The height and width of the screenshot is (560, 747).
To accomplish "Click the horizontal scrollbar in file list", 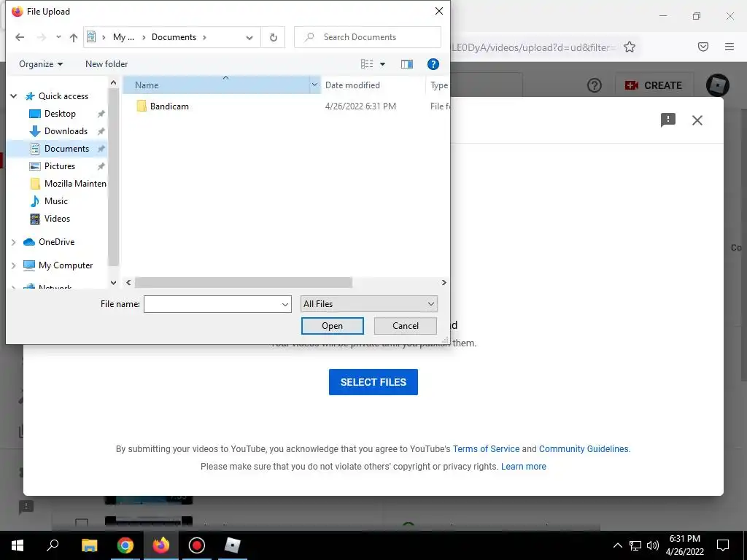I will pyautogui.click(x=244, y=282).
